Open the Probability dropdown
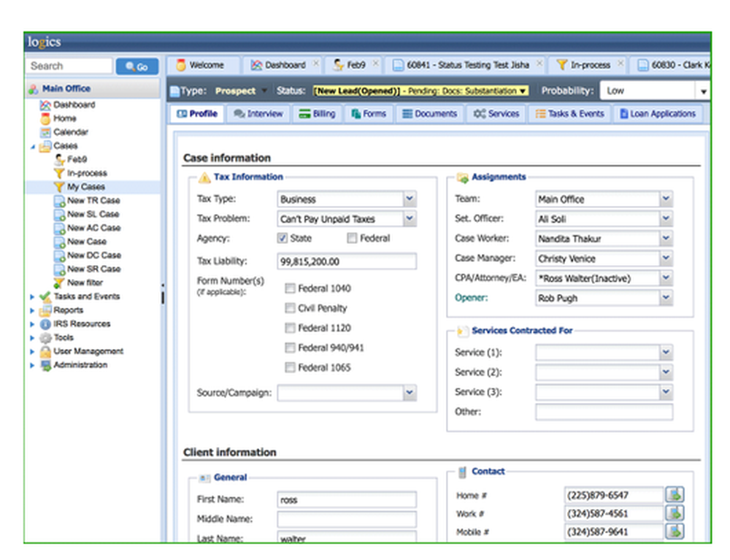 tap(703, 91)
